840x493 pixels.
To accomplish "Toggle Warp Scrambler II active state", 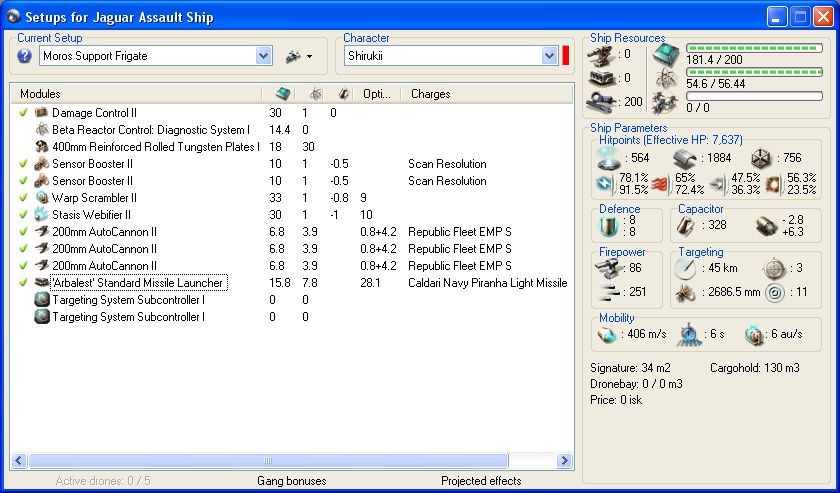I will tap(23, 198).
